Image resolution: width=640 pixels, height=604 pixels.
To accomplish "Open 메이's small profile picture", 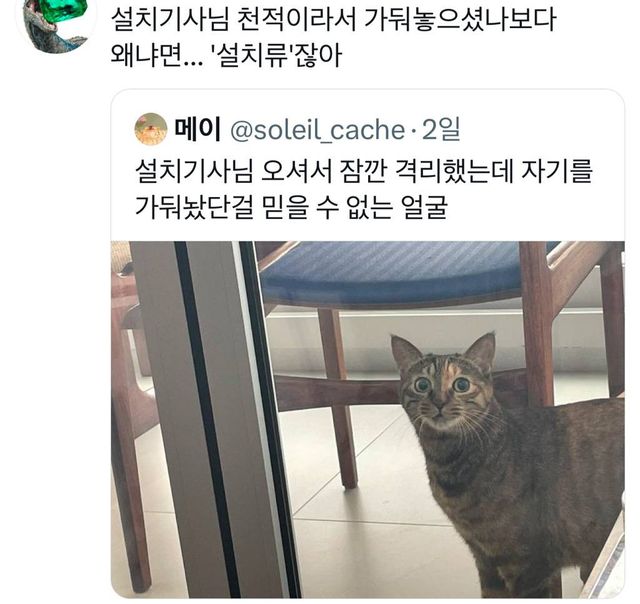I will pos(151,129).
